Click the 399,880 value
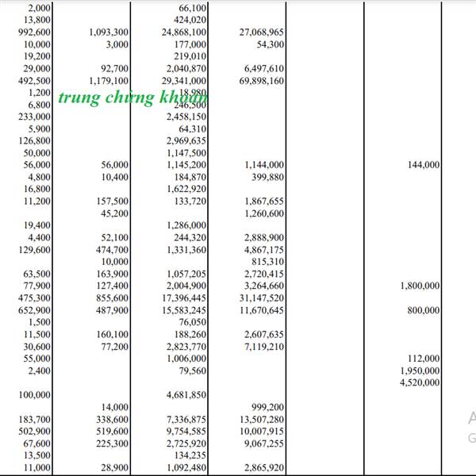Screen dimensions: 476x476 pos(268,177)
